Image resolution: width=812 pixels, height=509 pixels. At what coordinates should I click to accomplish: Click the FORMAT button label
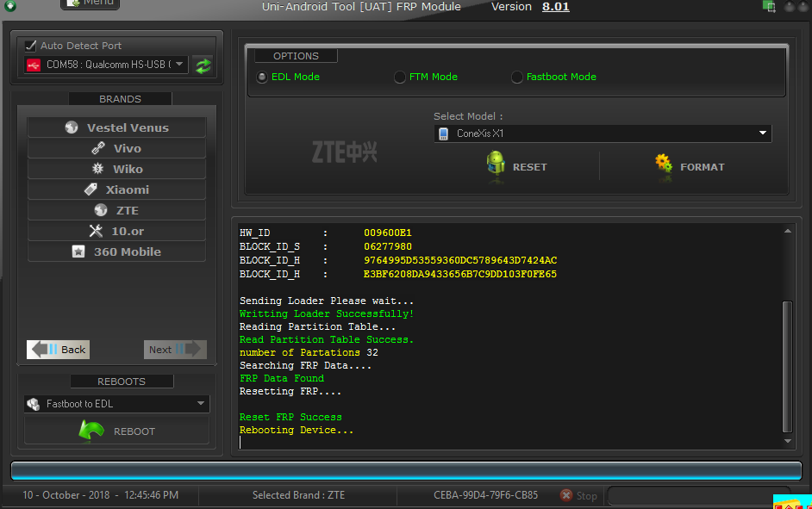pyautogui.click(x=703, y=167)
